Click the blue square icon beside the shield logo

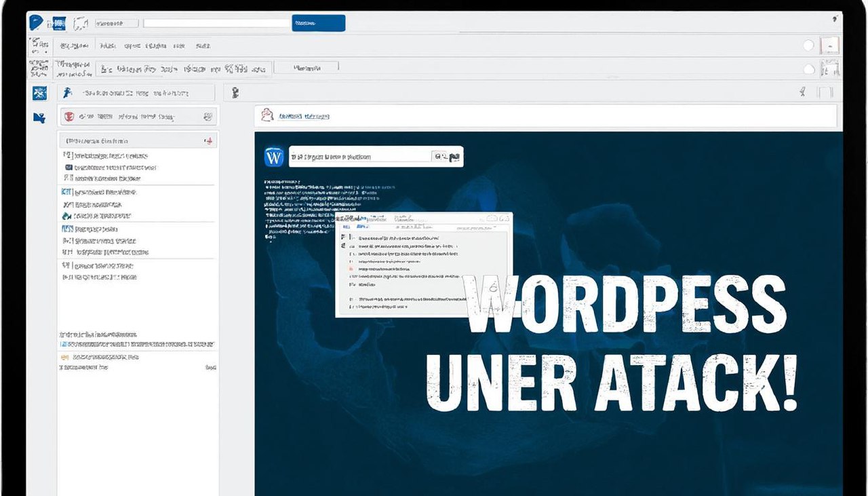[x=58, y=24]
